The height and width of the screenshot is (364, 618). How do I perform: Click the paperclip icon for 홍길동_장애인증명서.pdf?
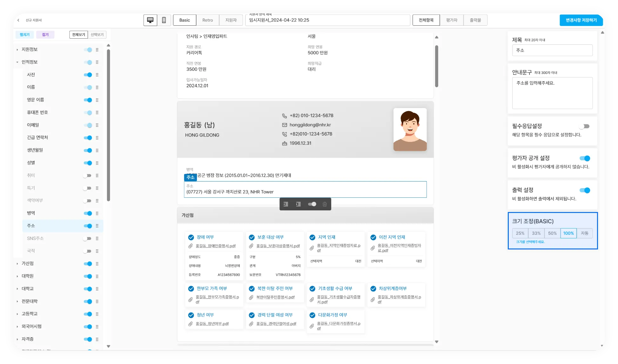point(191,246)
